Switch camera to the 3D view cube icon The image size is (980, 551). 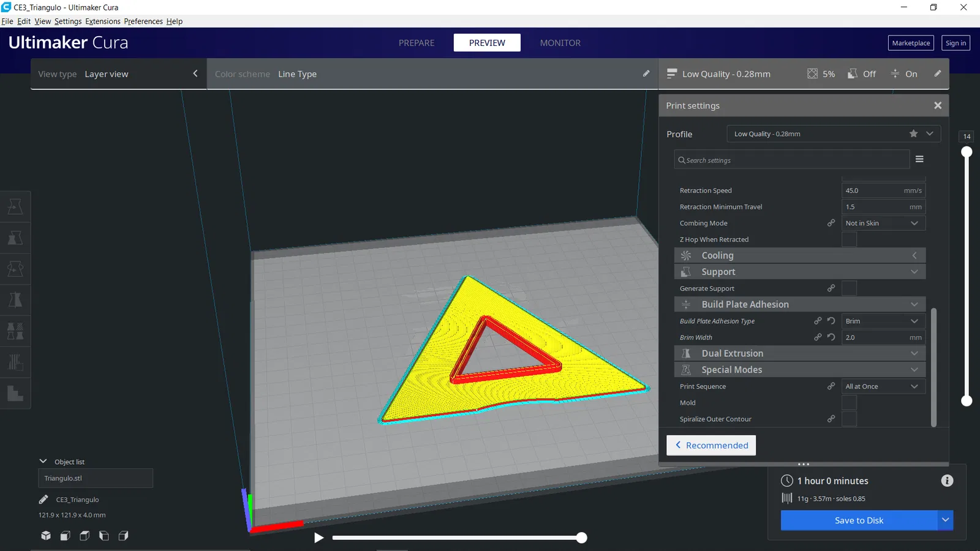[x=46, y=536]
